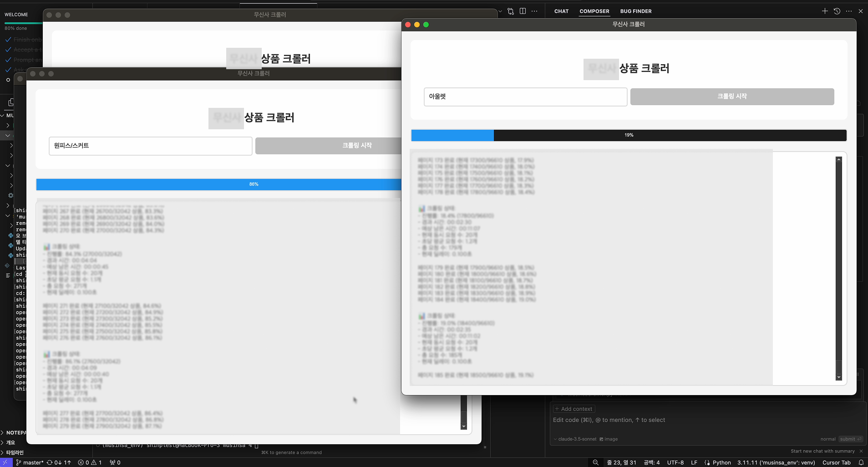Click the 크롤링 시작 button next to 아울렛
This screenshot has width=868, height=467.
coord(732,96)
